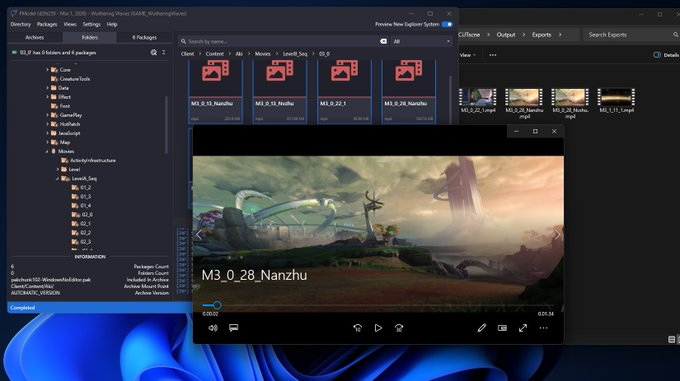Image resolution: width=680 pixels, height=381 pixels.
Task: Switch to mini player view
Action: [502, 328]
